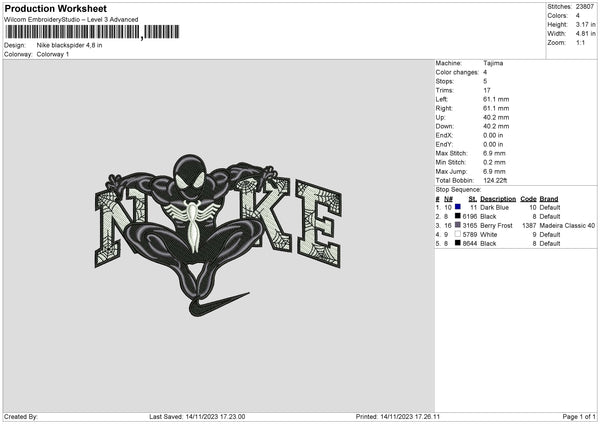The image size is (600, 424).
Task: Click the Max Stitch value 6.9 mm
Action: tap(494, 153)
